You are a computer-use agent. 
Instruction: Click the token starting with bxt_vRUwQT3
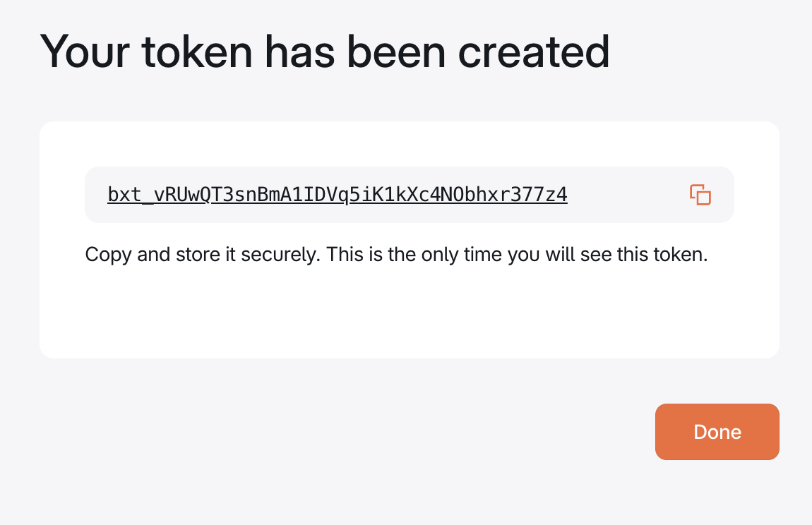pyautogui.click(x=338, y=195)
